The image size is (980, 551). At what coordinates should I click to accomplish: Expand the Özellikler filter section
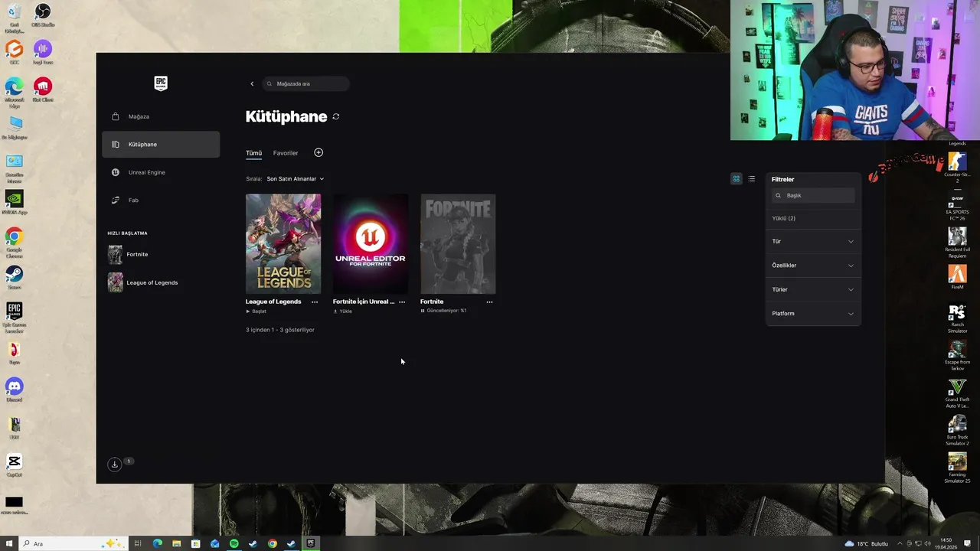coord(813,266)
